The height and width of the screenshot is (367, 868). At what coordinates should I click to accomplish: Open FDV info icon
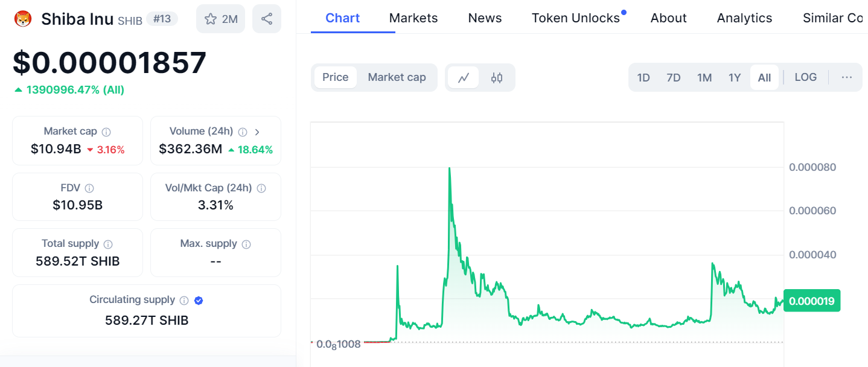(89, 188)
